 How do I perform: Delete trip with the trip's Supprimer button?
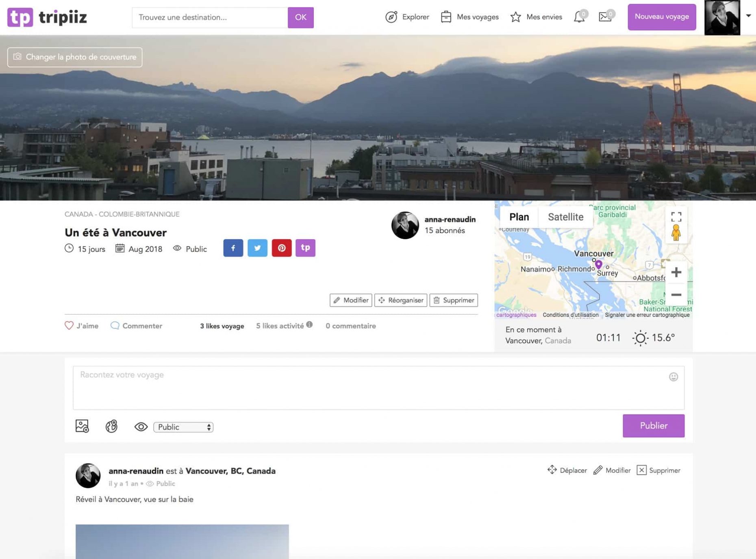click(453, 300)
